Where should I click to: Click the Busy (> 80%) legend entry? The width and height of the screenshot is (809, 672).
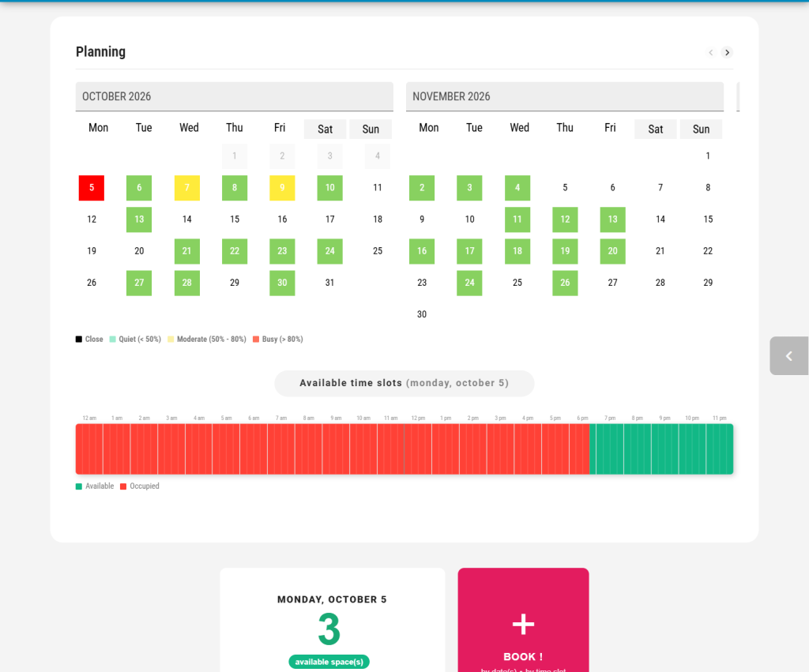[x=277, y=340]
